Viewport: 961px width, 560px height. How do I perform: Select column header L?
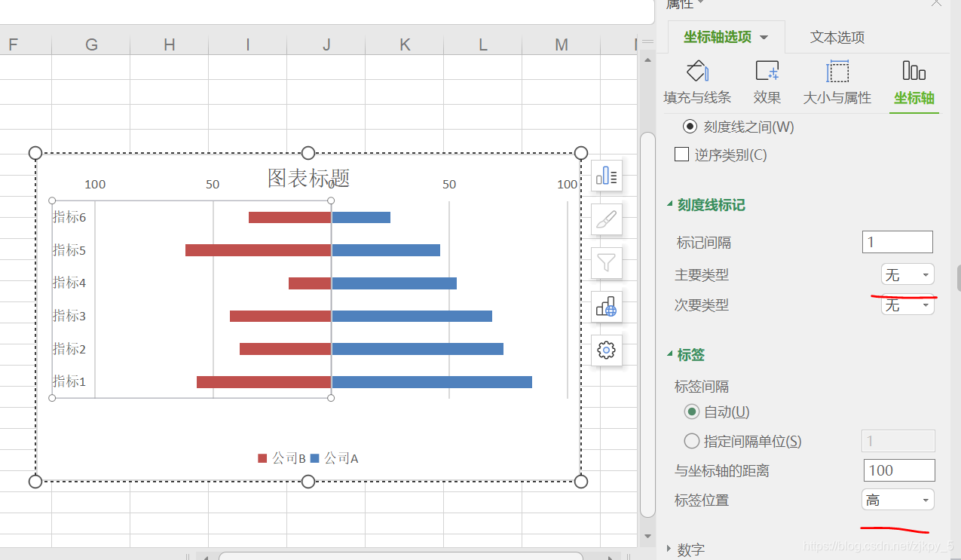coord(483,44)
